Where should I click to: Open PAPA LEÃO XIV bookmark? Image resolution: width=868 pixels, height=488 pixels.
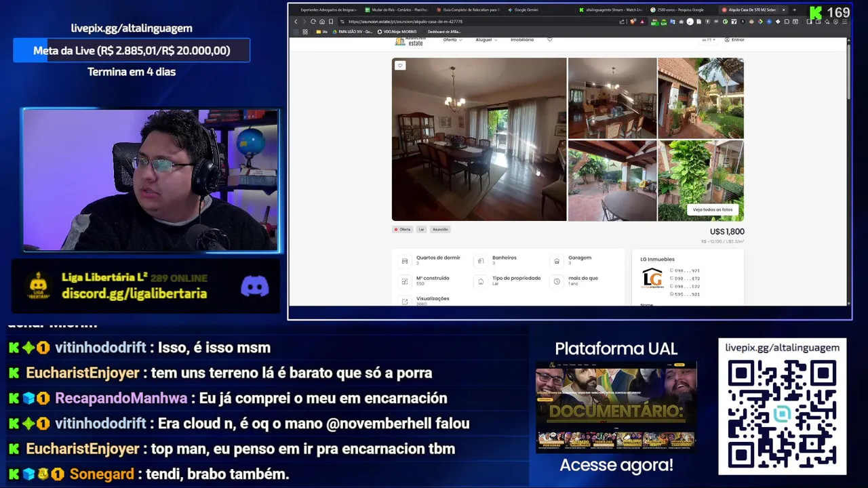(x=353, y=32)
